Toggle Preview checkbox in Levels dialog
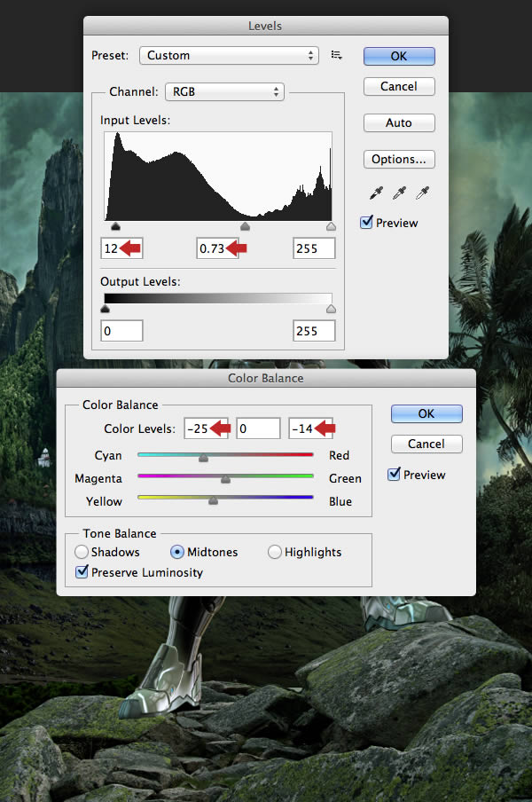Image resolution: width=532 pixels, height=802 pixels. 366,222
